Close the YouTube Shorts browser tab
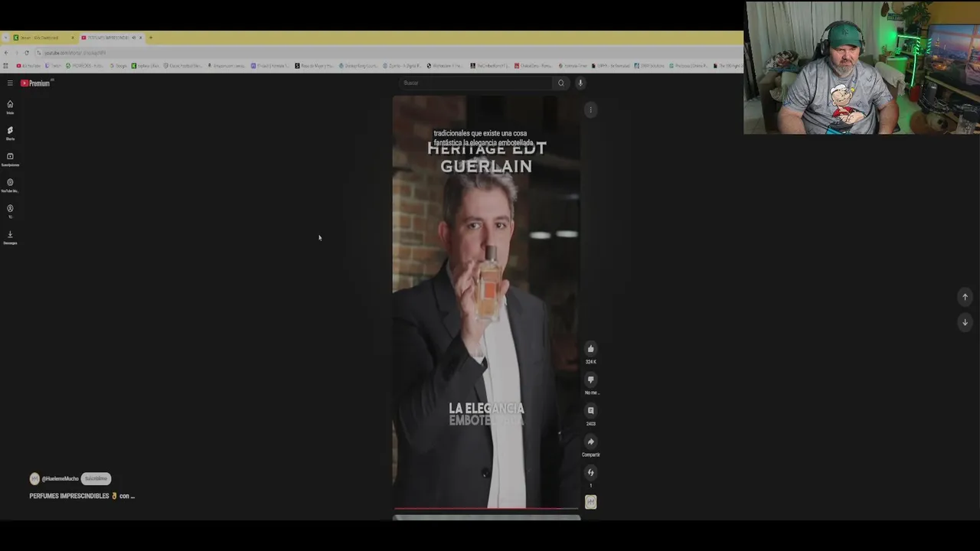The height and width of the screenshot is (551, 980). (x=140, y=37)
